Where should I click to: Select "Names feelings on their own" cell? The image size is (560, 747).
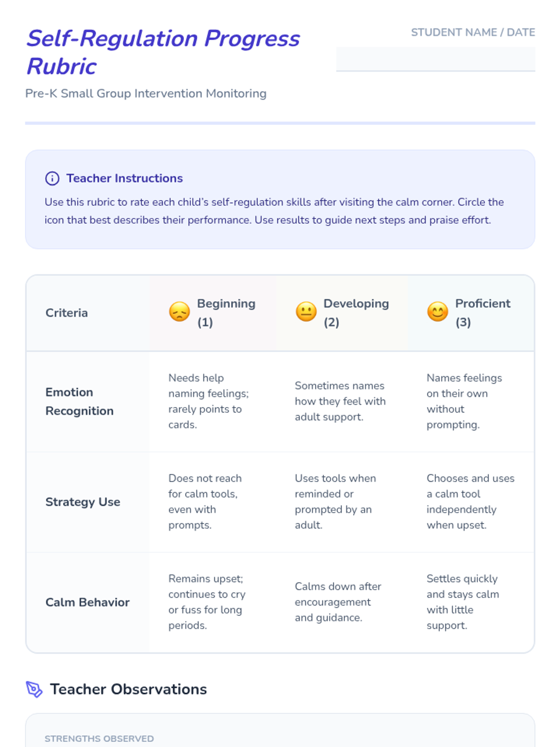coord(464,401)
